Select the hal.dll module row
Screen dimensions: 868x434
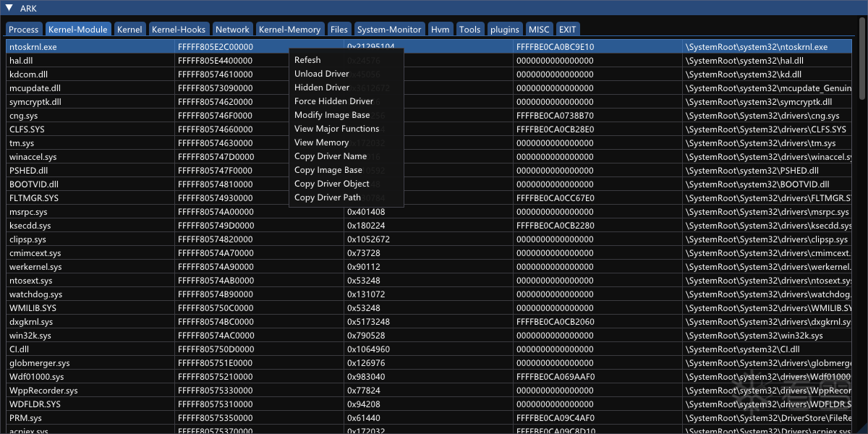(428, 60)
